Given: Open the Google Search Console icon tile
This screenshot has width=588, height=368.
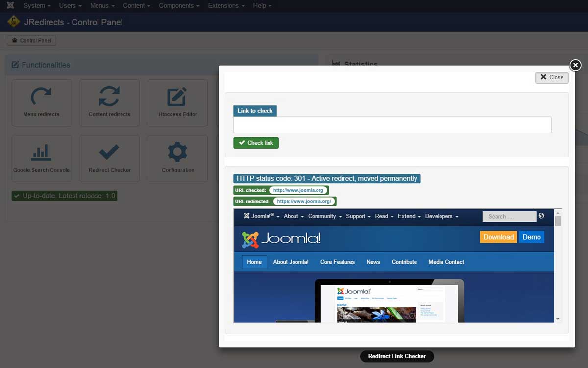Looking at the screenshot, I should [x=41, y=159].
